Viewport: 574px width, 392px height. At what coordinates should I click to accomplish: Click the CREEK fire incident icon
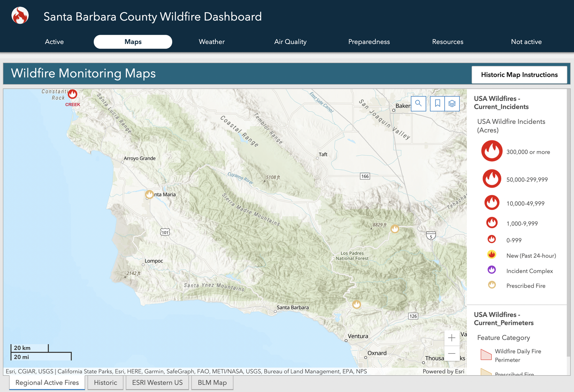[x=72, y=93]
